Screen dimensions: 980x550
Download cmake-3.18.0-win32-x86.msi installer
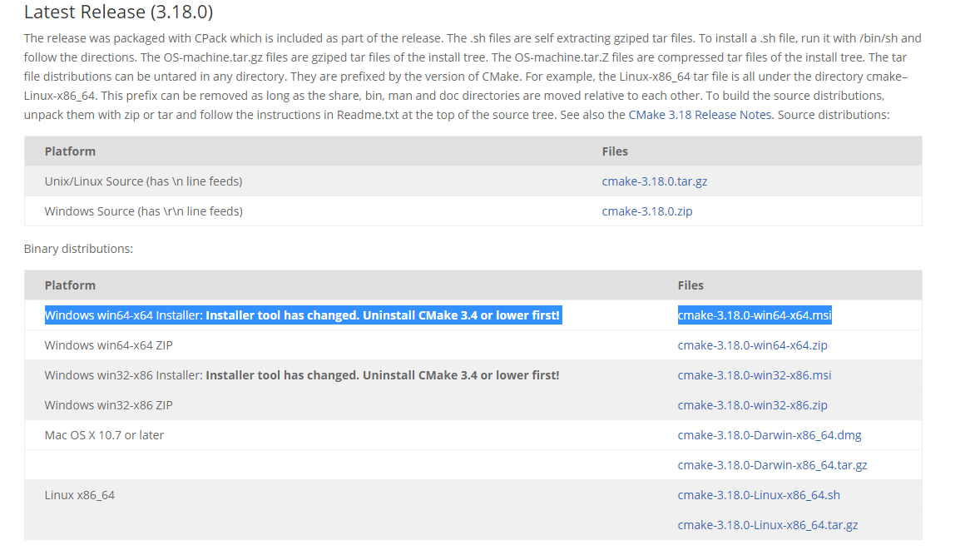[x=755, y=375]
